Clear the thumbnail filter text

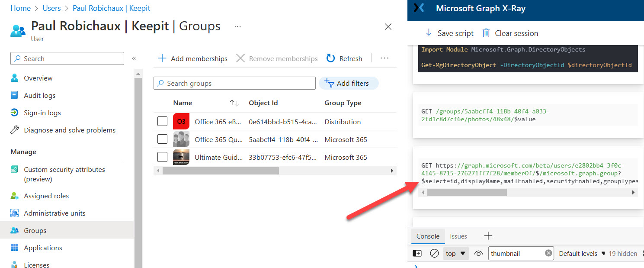[x=548, y=253]
